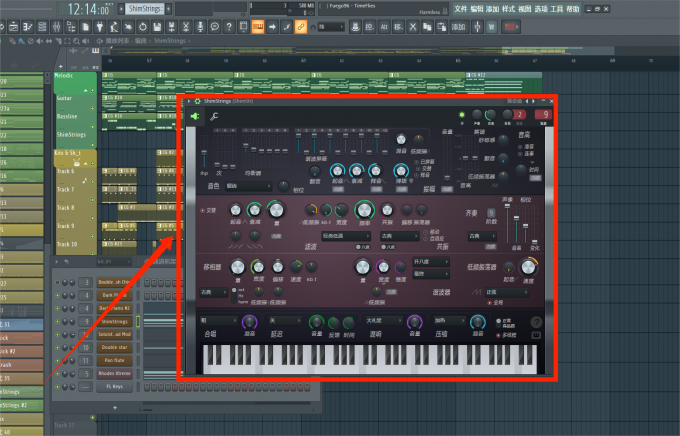Open the 音色 timbre dropdown

click(248, 186)
